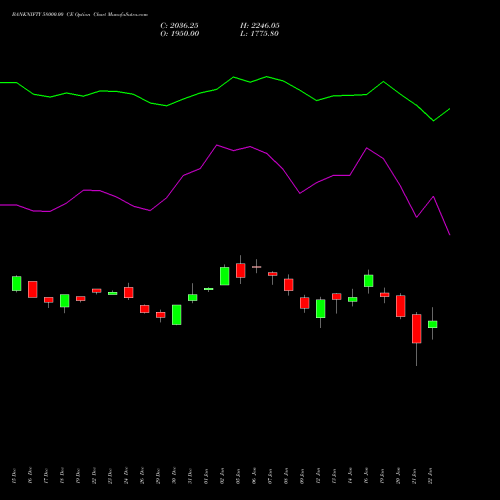The height and width of the screenshot is (500, 500).
Task: Click the red candlestick for 16 Dec
Action: coord(33,289)
